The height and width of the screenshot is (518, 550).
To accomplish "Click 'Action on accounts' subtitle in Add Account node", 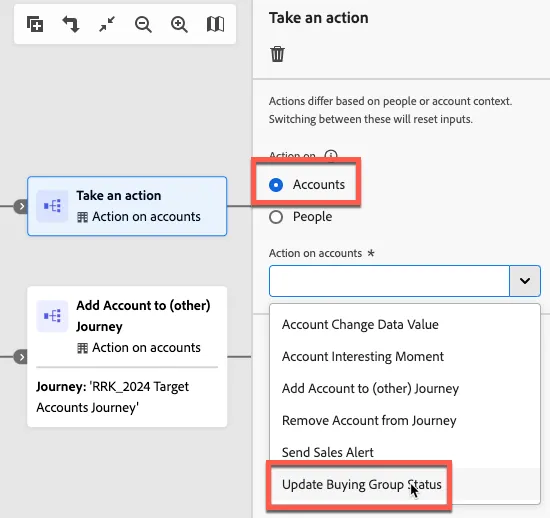I will (146, 348).
